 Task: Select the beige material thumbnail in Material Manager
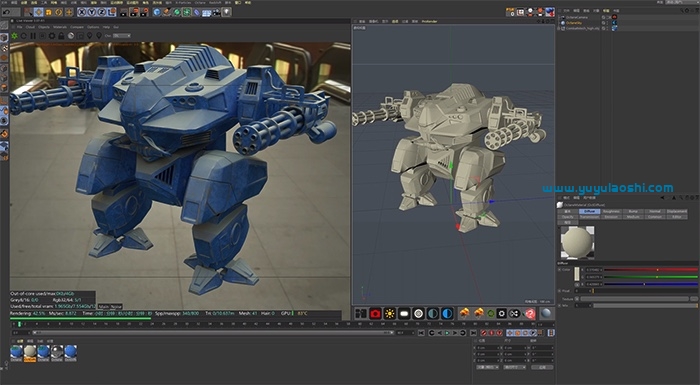point(30,352)
